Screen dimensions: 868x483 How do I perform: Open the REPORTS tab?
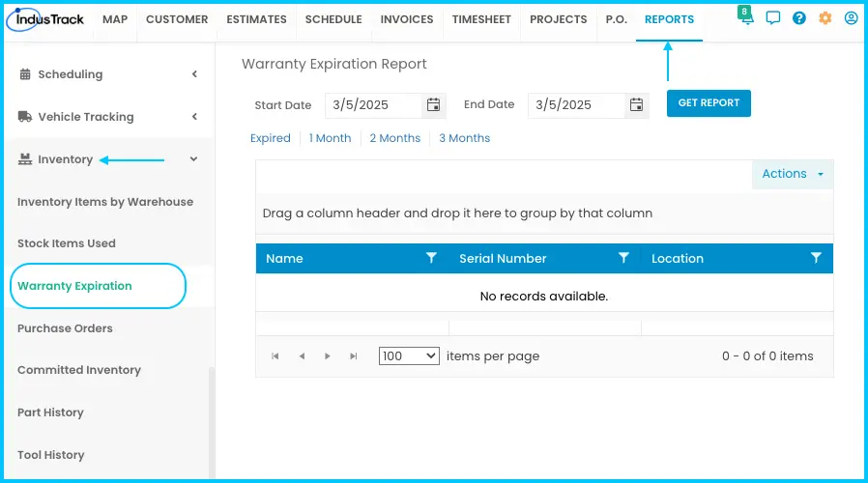[x=669, y=19]
